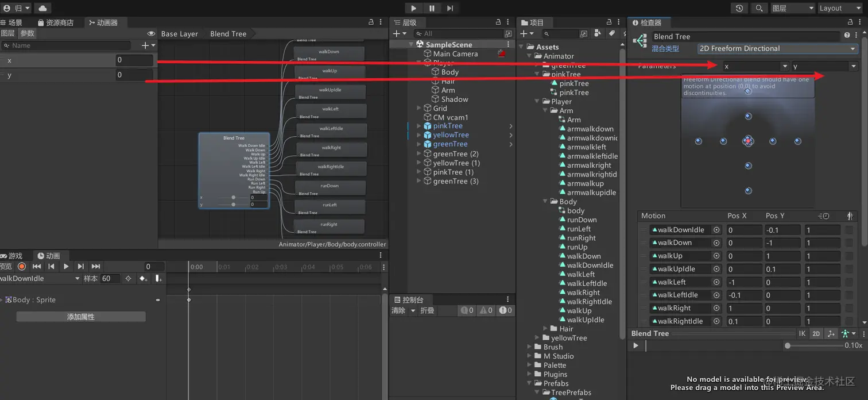Toggle mirror checkbox for walkUp row
Screen dimensions: 868x400
[848, 256]
